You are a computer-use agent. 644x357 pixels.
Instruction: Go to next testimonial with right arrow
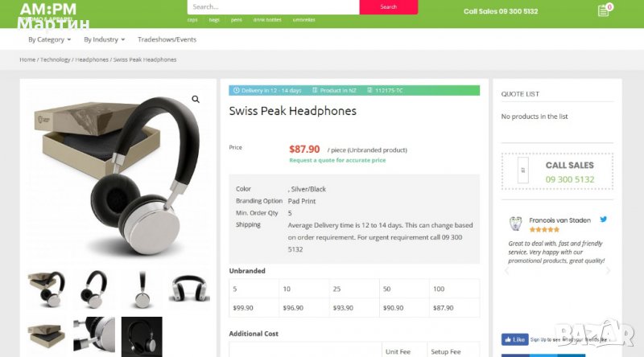[609, 271]
